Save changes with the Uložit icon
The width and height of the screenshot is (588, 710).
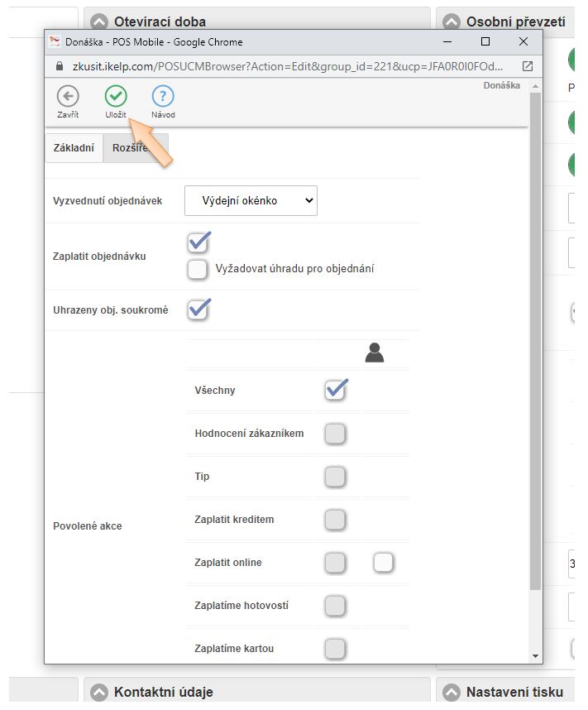(x=116, y=96)
